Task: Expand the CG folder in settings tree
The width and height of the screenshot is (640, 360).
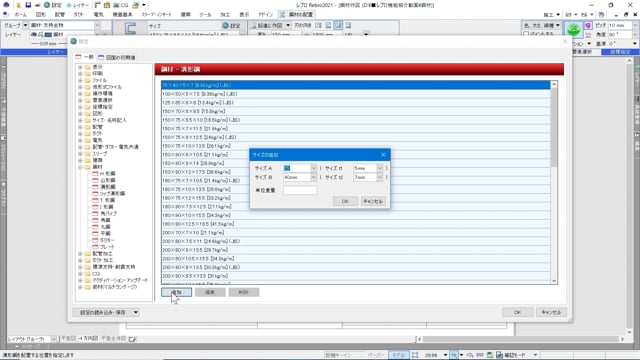Action: [x=80, y=273]
